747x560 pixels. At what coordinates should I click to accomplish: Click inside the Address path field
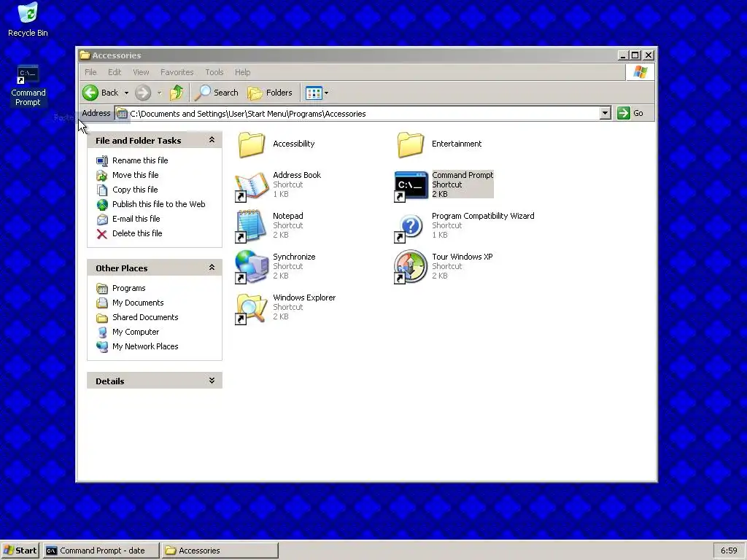tap(363, 114)
